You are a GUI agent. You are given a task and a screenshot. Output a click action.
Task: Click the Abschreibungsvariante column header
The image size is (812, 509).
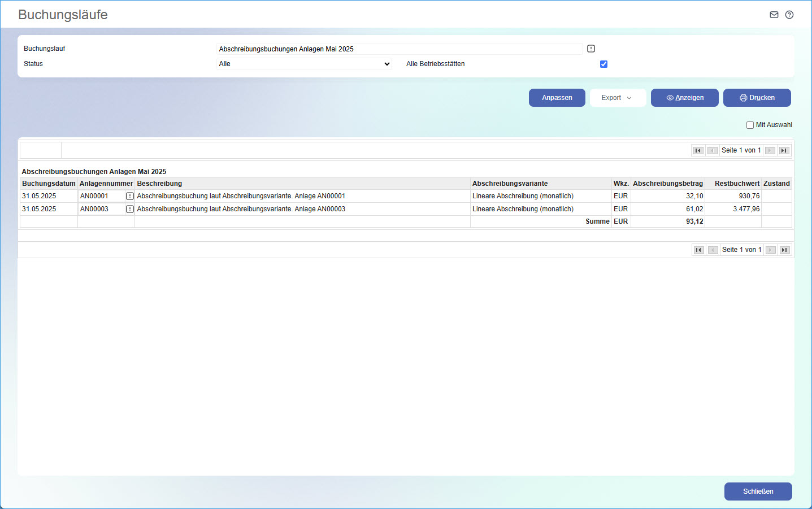point(541,184)
